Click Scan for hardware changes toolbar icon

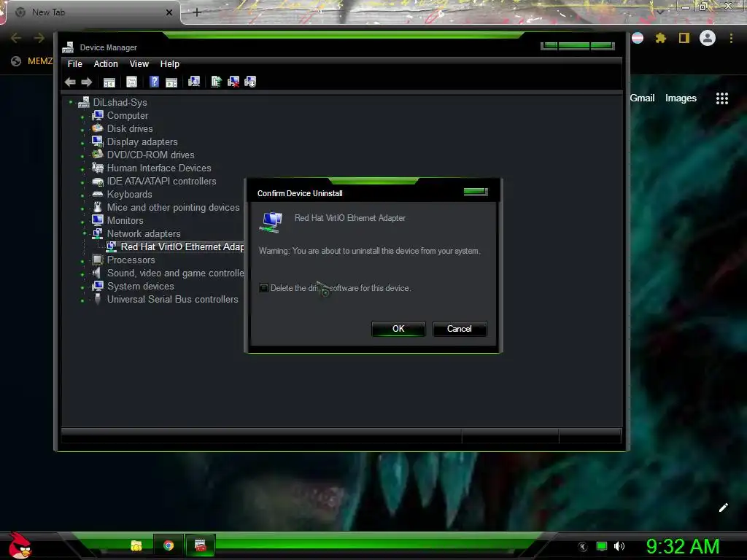(x=194, y=82)
